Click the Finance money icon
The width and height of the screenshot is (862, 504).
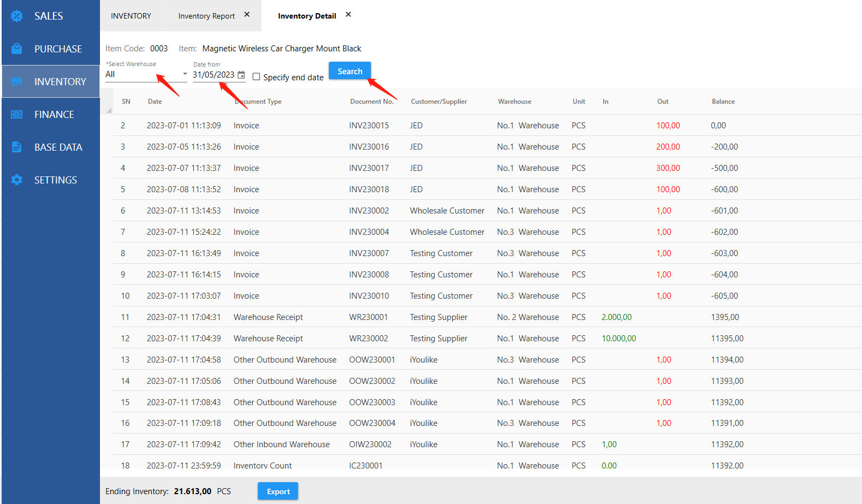[17, 114]
